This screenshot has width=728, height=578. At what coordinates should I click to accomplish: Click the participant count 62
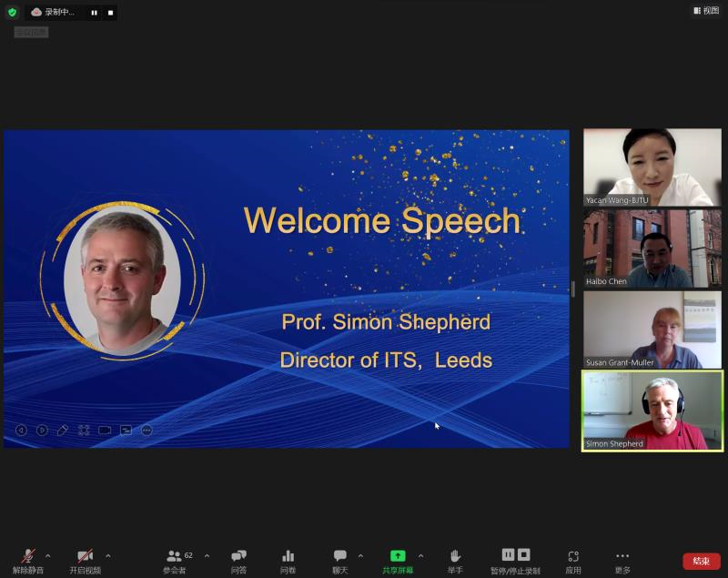[188, 555]
